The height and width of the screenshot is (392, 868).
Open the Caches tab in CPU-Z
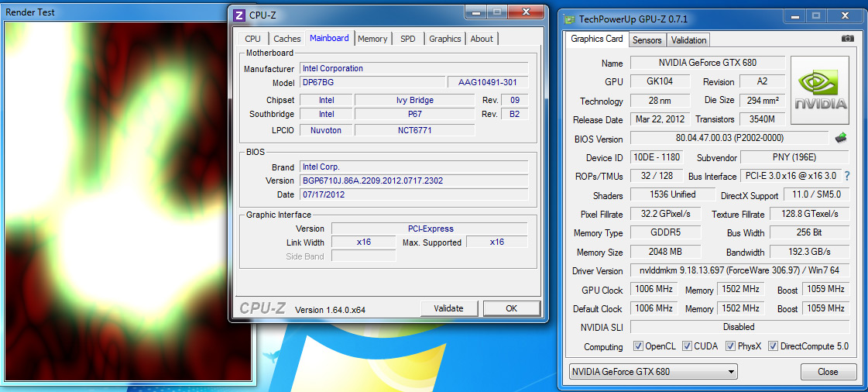pos(287,39)
